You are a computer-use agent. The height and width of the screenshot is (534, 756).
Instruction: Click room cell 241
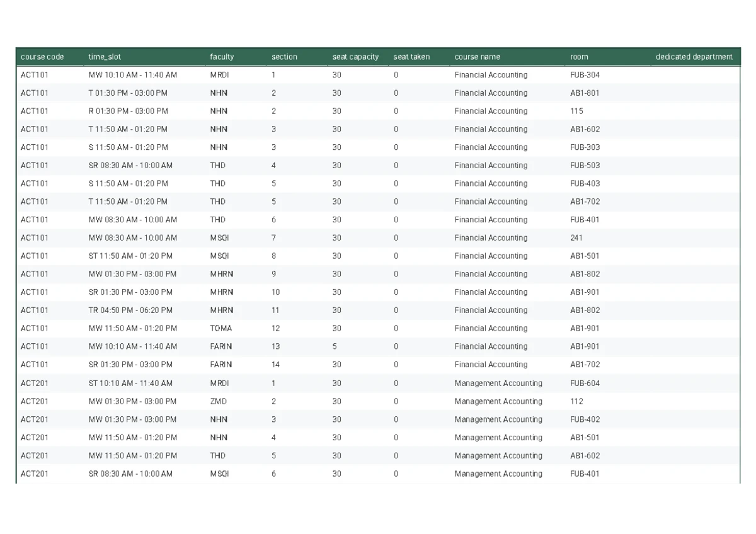(x=576, y=238)
